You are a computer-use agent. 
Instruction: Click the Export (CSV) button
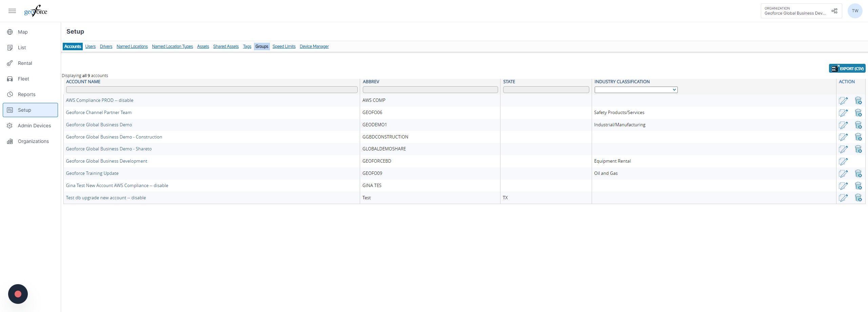pos(847,68)
